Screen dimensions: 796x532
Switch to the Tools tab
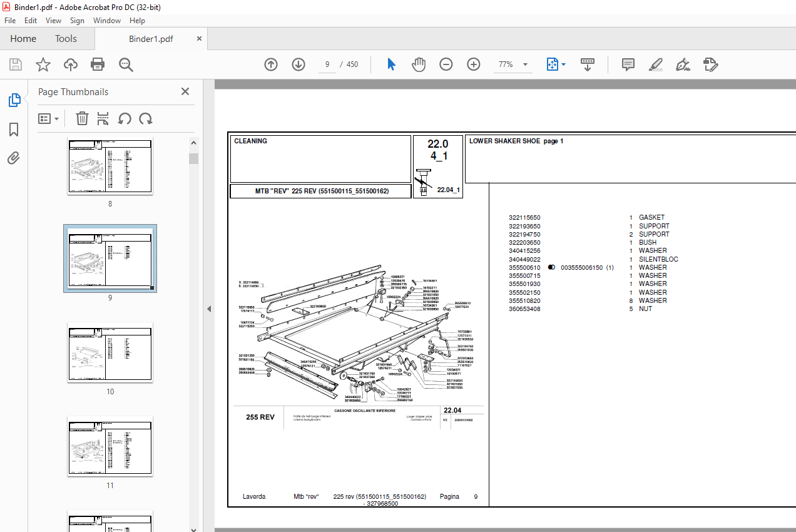66,39
